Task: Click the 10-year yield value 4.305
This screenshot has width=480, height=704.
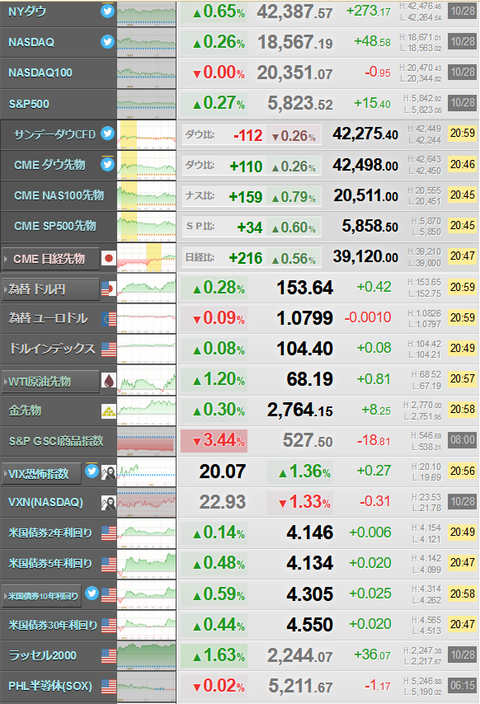Action: (x=310, y=594)
